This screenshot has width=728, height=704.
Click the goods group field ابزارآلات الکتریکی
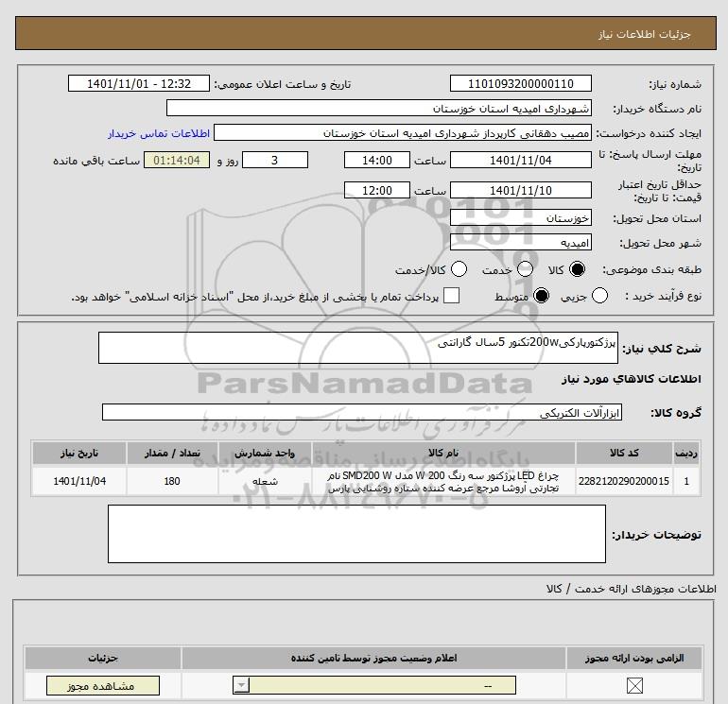tap(362, 412)
